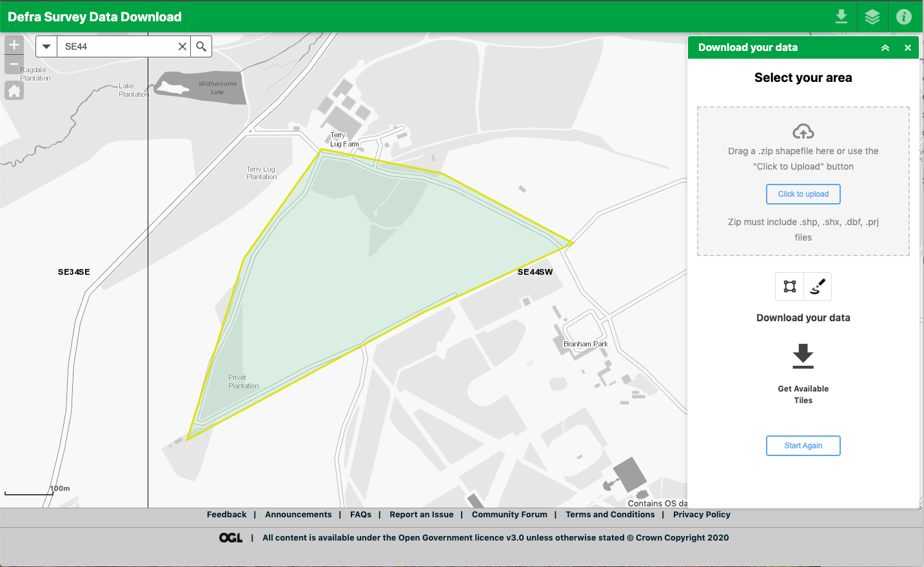Collapse the Download your data panel
The height and width of the screenshot is (567, 924).
click(885, 48)
